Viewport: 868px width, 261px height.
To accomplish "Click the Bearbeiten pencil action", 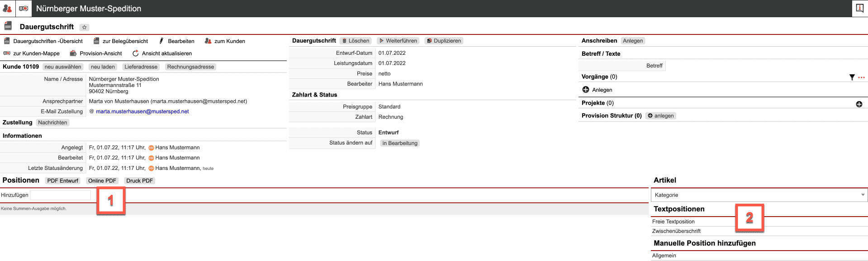I will click(x=176, y=41).
